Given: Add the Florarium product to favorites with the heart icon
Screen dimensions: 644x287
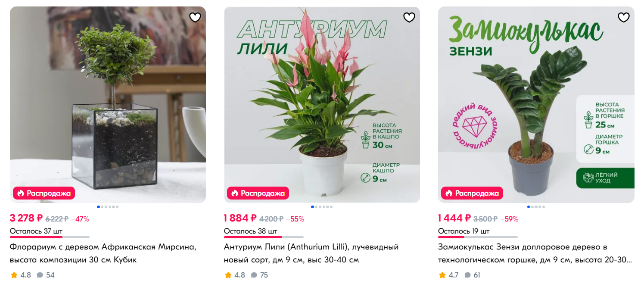Looking at the screenshot, I should (195, 18).
